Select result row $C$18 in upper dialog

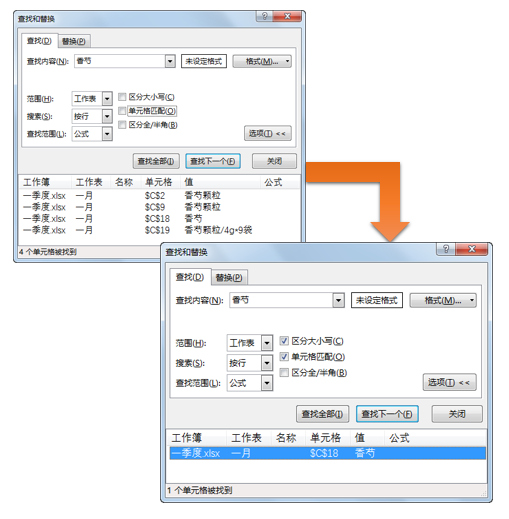click(x=159, y=219)
